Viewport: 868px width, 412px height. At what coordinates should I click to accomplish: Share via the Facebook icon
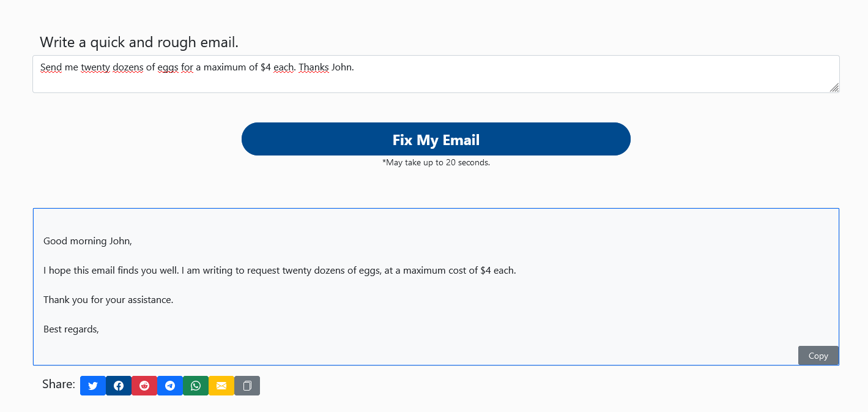119,386
